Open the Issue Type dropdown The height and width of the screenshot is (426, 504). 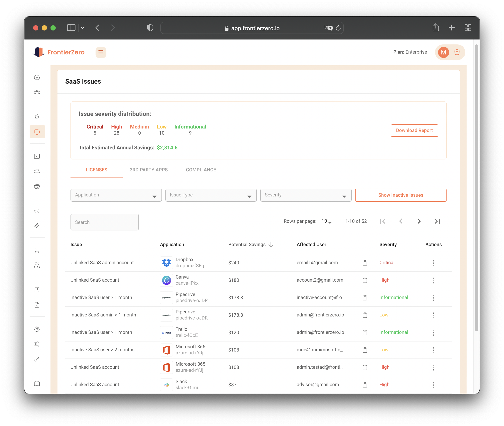[x=211, y=195]
